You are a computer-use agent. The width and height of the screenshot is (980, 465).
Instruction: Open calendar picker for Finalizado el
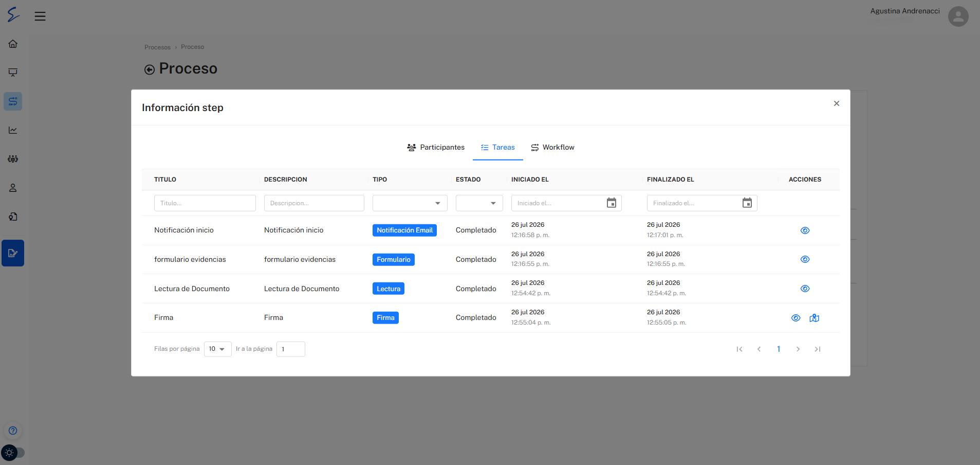coord(747,203)
